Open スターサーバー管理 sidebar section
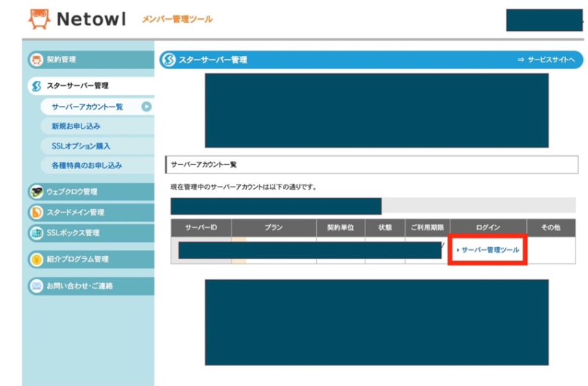 click(91, 86)
